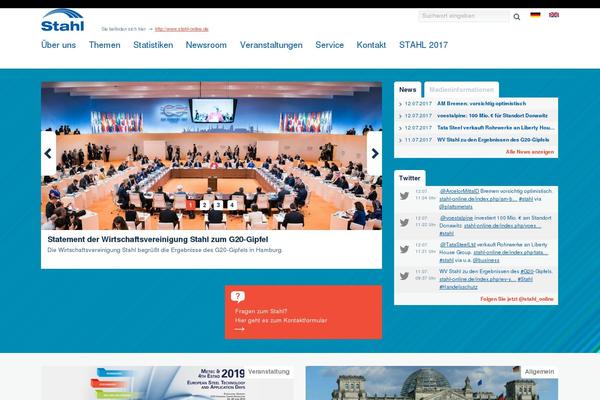Open the Veranstaltungen menu

(x=271, y=45)
